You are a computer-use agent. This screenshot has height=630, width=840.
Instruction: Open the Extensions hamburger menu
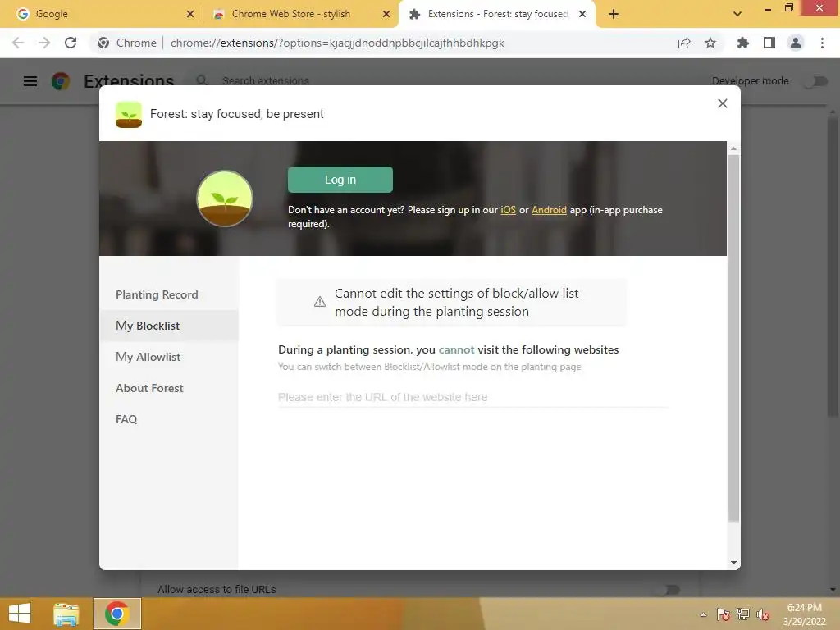tap(30, 81)
